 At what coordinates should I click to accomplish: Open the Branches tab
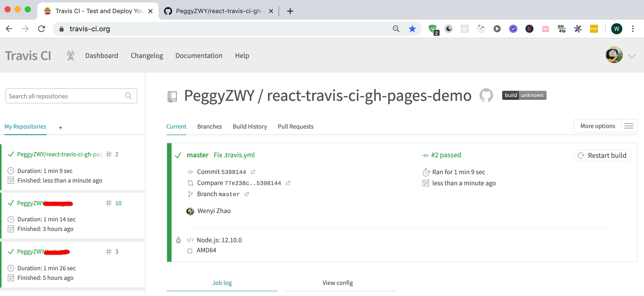coord(209,126)
